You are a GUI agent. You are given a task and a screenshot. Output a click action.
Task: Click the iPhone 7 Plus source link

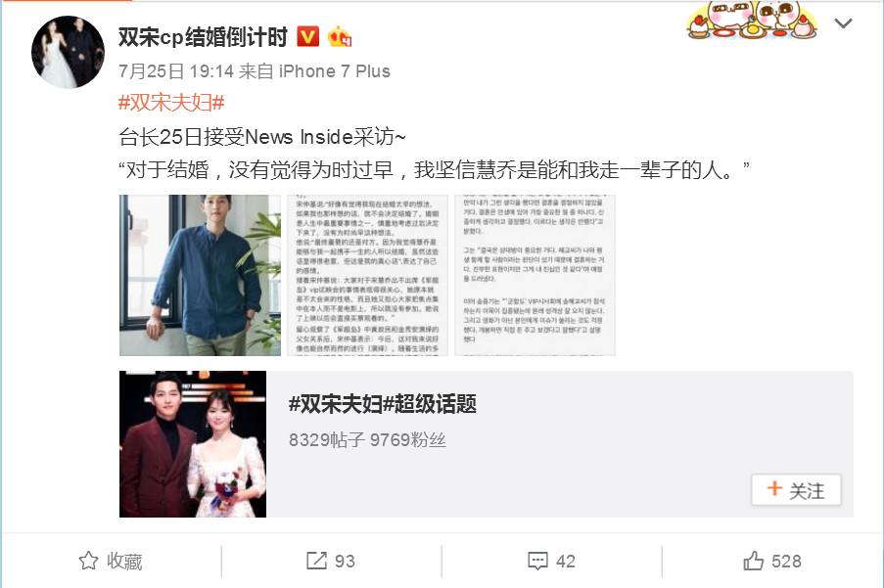335,71
